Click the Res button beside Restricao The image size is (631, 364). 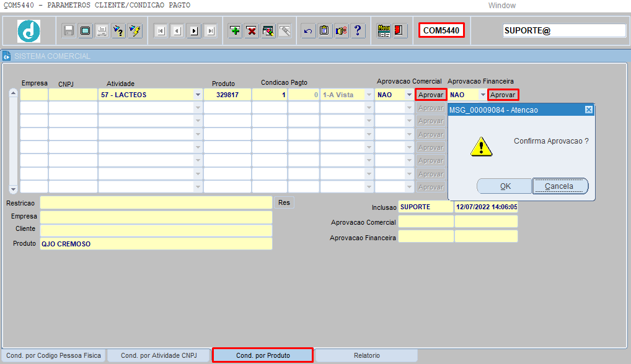(284, 202)
